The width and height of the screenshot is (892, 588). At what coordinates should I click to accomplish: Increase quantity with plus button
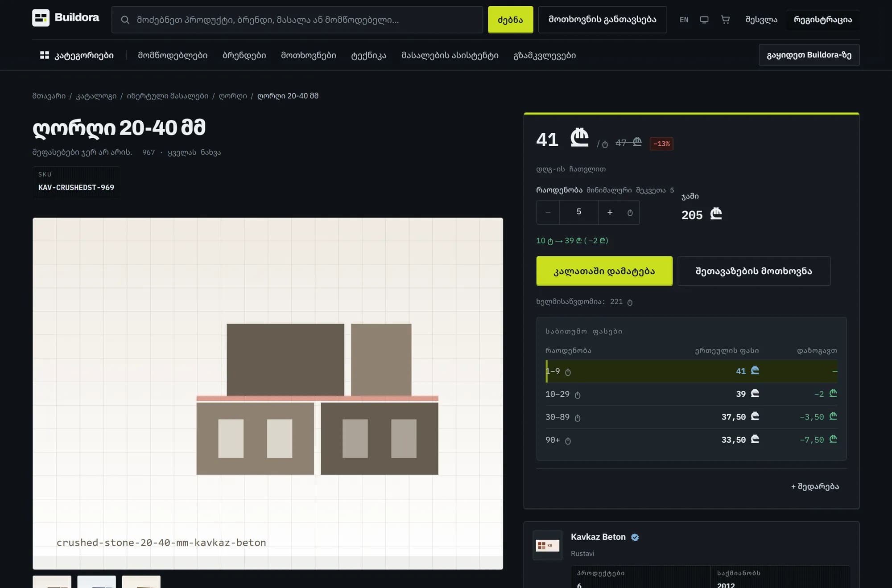click(610, 212)
